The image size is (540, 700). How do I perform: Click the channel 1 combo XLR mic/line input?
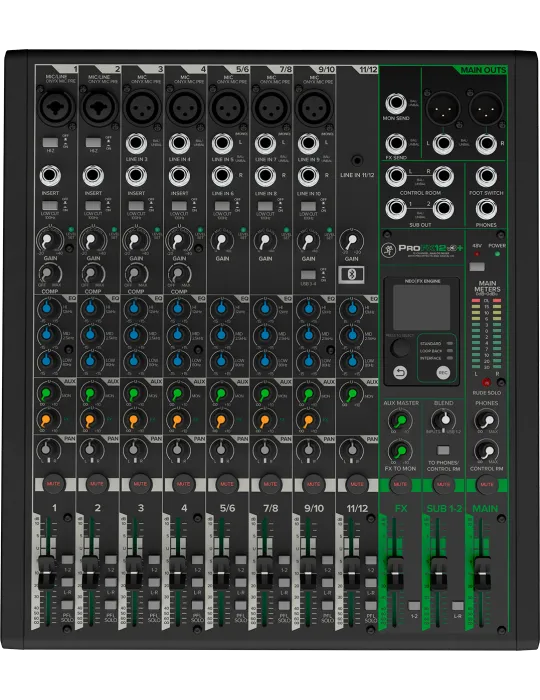pyautogui.click(x=55, y=106)
